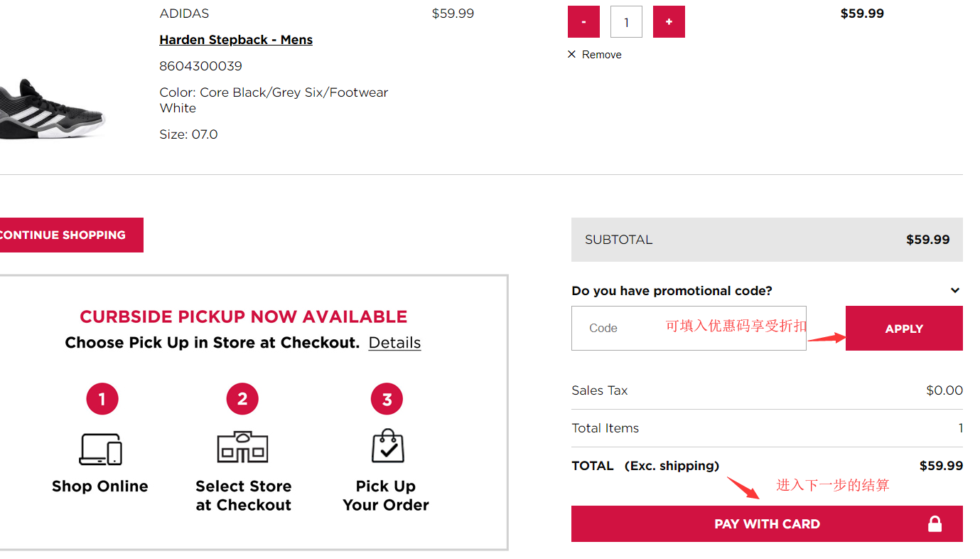This screenshot has height=559, width=980.
Task: Click the Shop Online devices icon
Action: tap(100, 449)
